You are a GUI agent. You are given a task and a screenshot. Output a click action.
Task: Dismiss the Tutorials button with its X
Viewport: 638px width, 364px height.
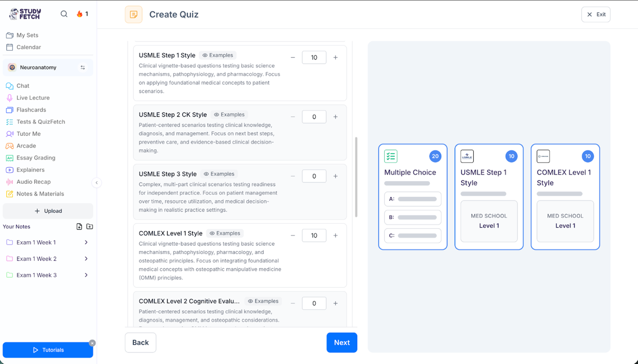tap(92, 343)
